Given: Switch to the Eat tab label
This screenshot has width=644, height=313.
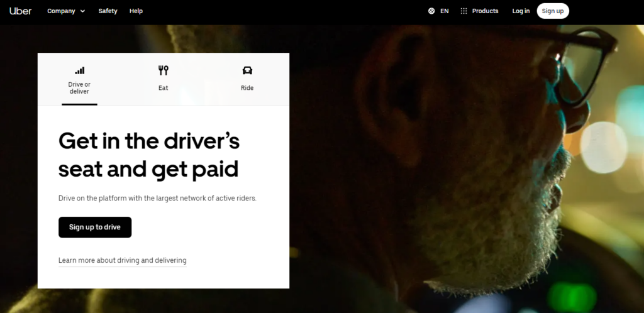Looking at the screenshot, I should [x=164, y=88].
